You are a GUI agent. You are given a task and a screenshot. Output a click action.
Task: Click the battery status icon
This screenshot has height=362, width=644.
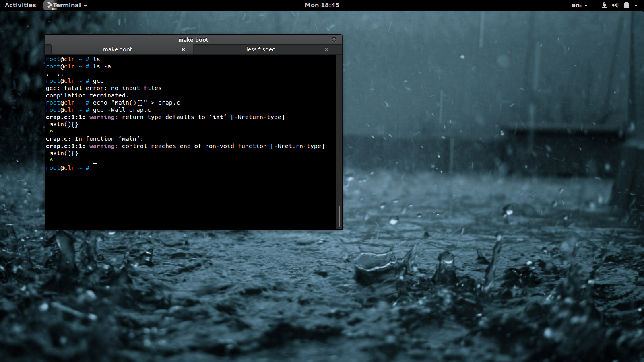626,5
